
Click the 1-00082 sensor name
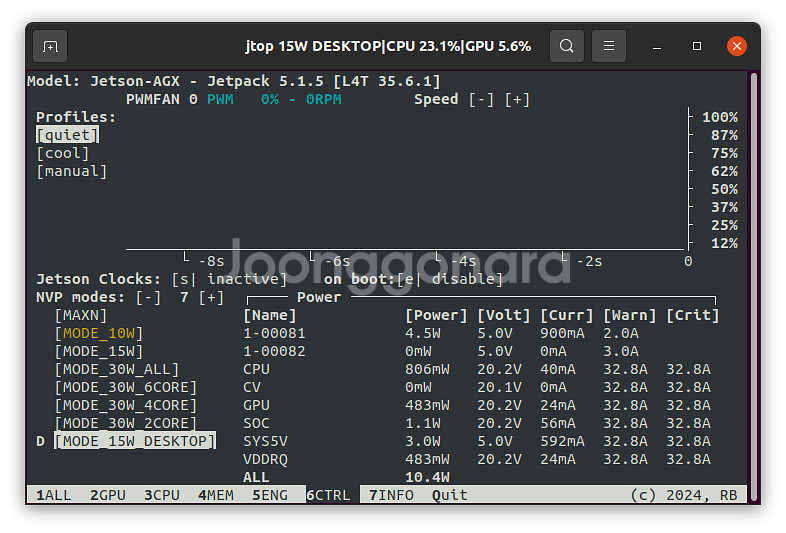coord(274,351)
